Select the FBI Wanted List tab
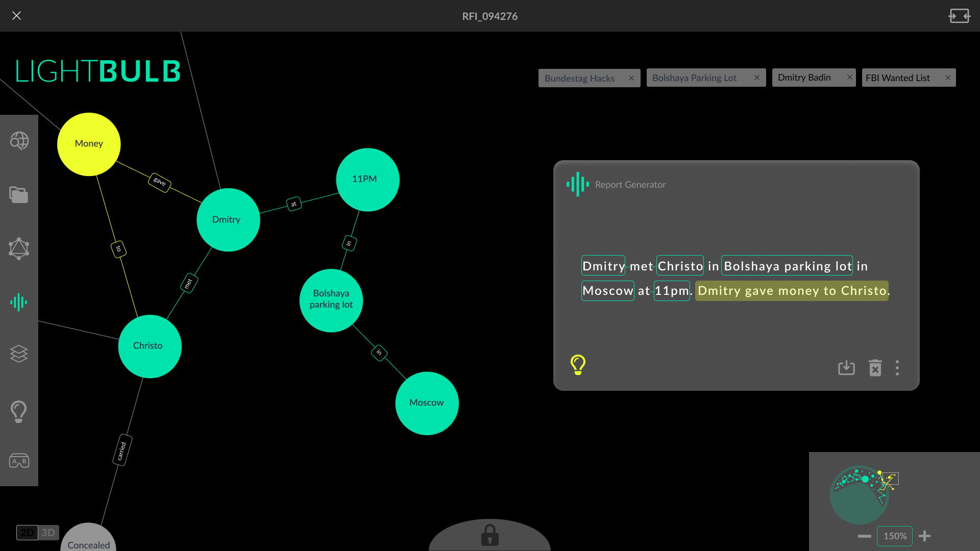The width and height of the screenshot is (980, 551). 898,78
